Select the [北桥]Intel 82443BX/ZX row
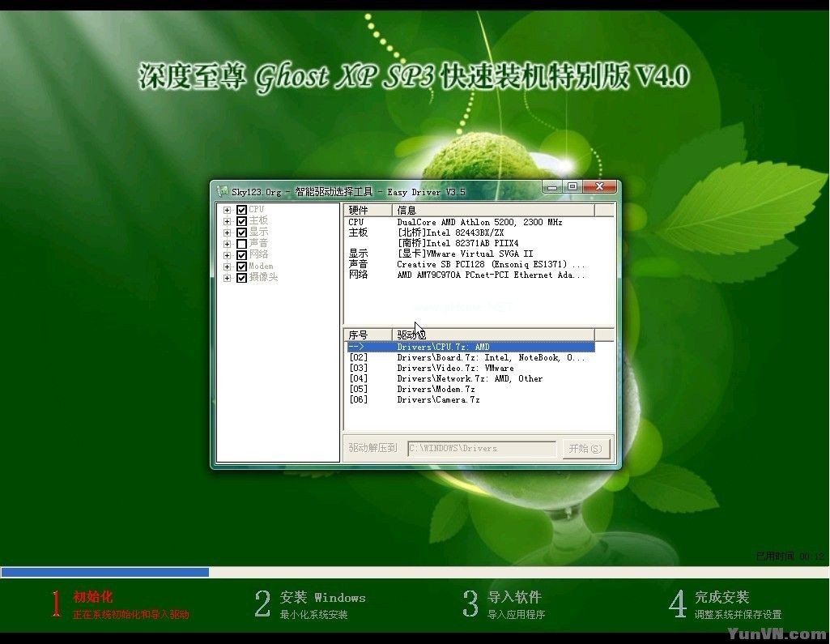The width and height of the screenshot is (830, 644). pos(471,232)
